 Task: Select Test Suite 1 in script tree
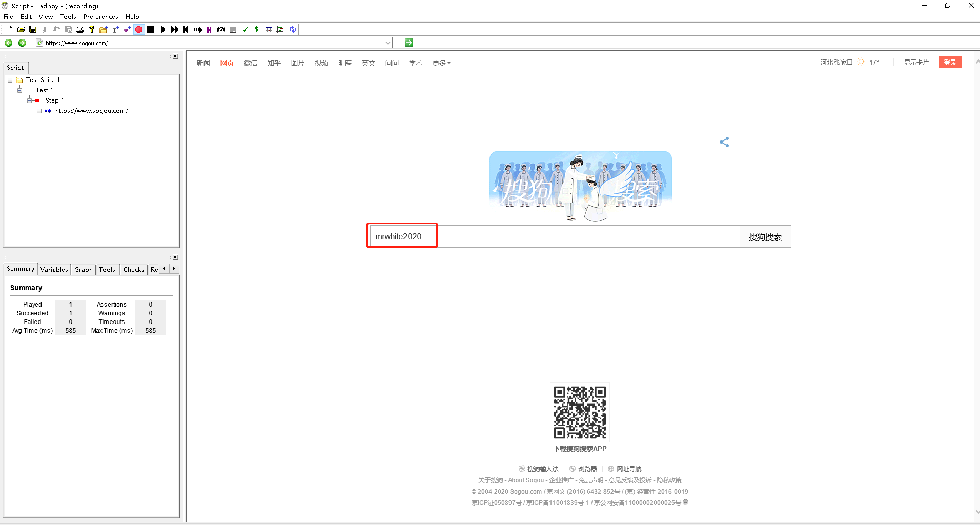[43, 80]
